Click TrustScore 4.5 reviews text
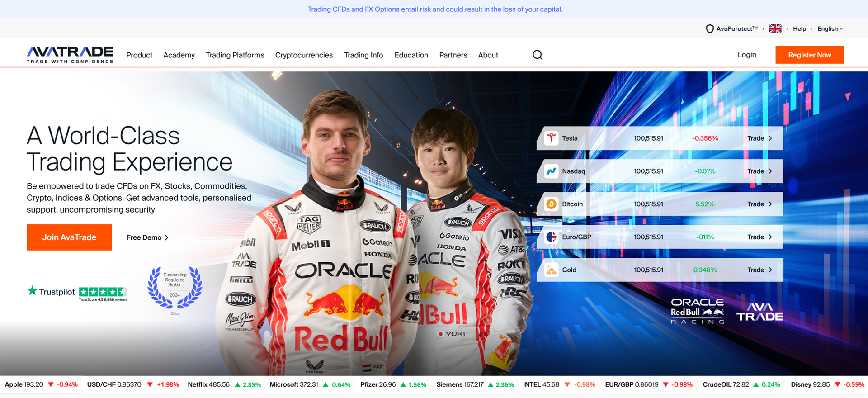 tap(103, 299)
